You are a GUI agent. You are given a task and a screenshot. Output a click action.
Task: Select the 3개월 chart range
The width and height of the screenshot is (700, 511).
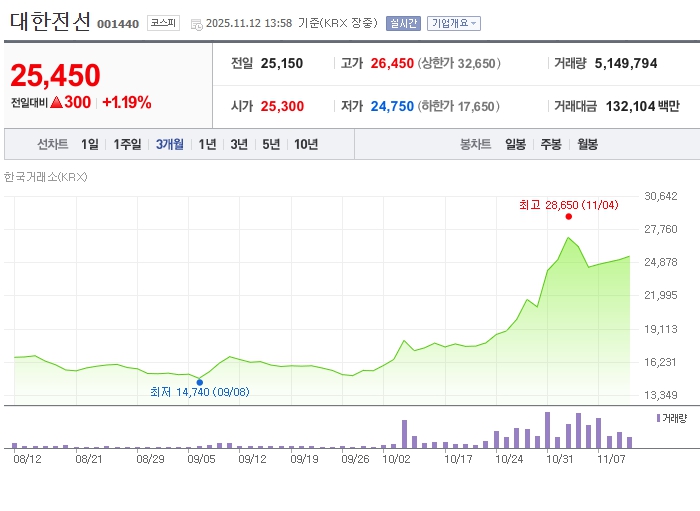[x=169, y=145]
